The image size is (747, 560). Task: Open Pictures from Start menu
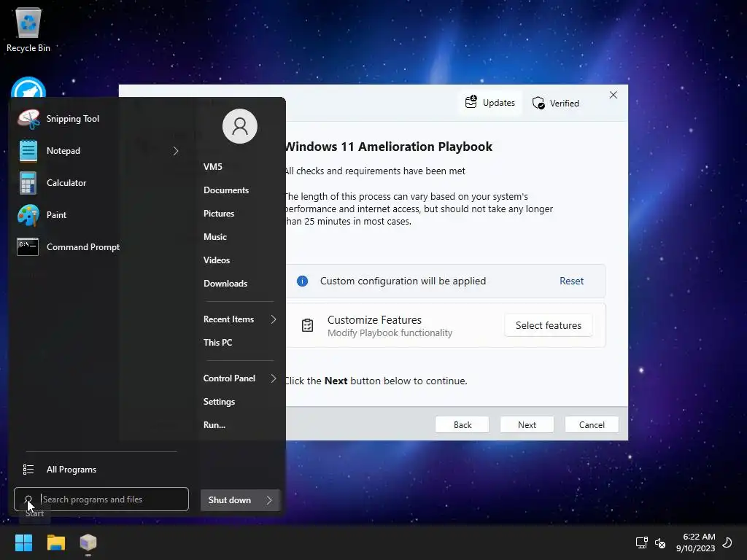pyautogui.click(x=219, y=214)
